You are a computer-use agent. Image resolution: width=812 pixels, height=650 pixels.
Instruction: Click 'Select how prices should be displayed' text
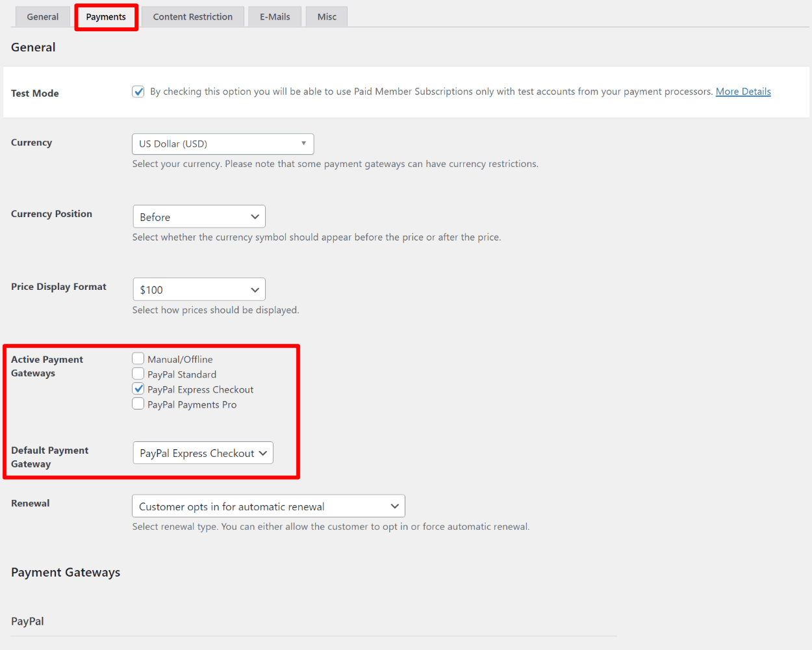(x=216, y=310)
